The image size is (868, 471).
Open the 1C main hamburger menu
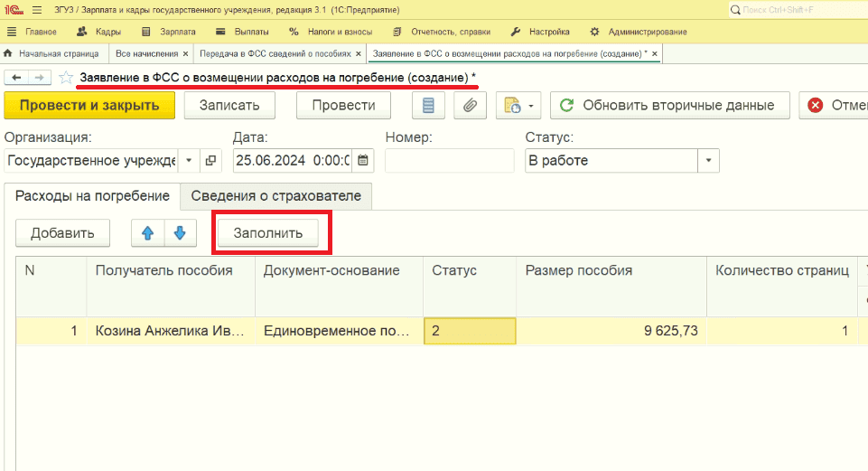(37, 10)
